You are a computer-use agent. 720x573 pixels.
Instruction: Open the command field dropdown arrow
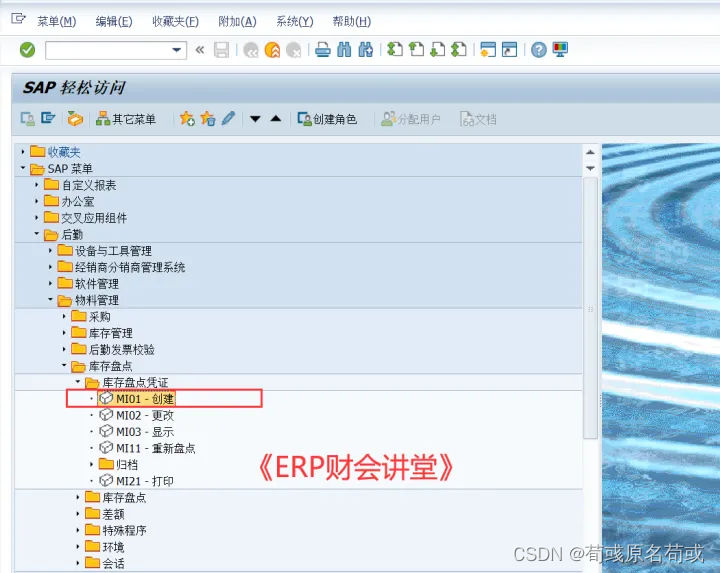[176, 50]
